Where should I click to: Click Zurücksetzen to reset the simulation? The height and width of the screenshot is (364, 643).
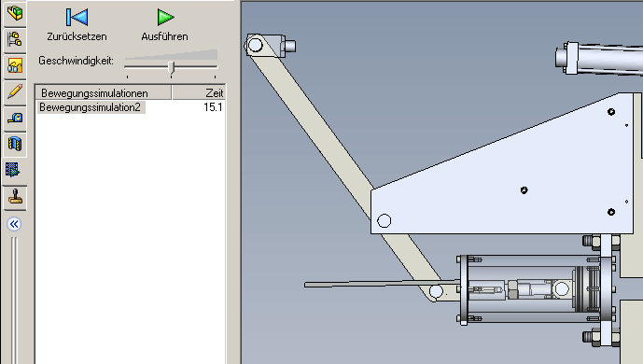click(77, 24)
